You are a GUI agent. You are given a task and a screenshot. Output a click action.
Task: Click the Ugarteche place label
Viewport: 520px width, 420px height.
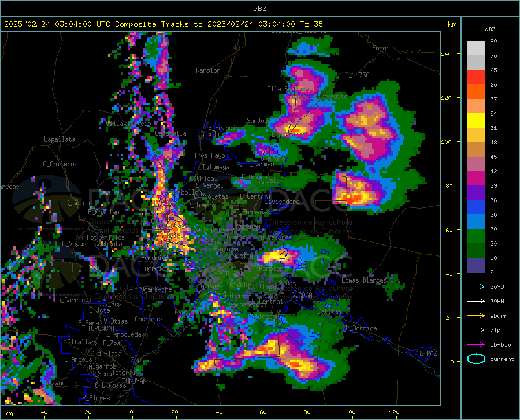pos(156,289)
